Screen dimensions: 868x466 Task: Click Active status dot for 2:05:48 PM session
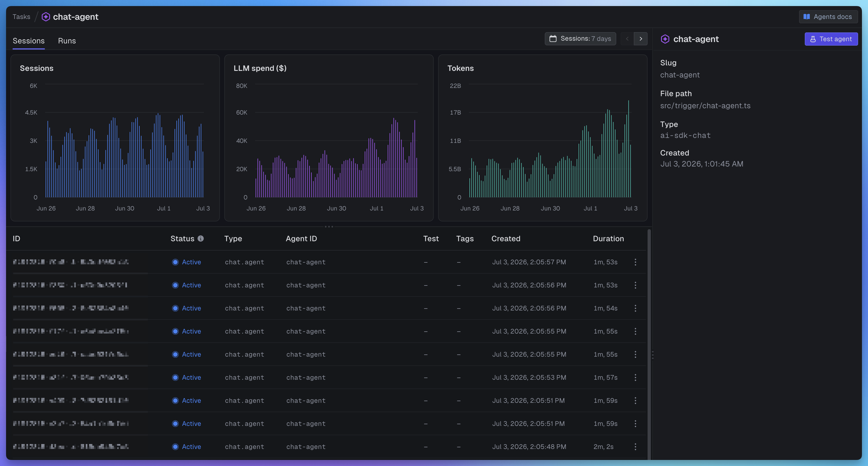tap(175, 447)
